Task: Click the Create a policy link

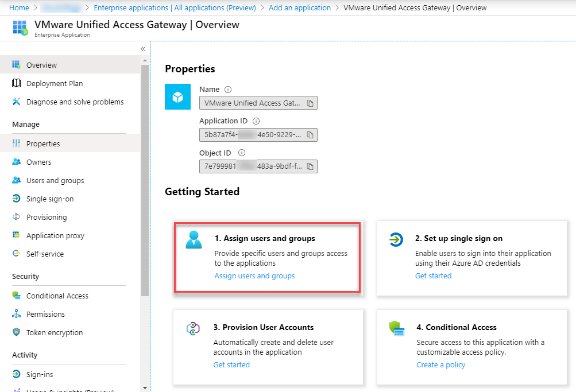Action: 441,364
